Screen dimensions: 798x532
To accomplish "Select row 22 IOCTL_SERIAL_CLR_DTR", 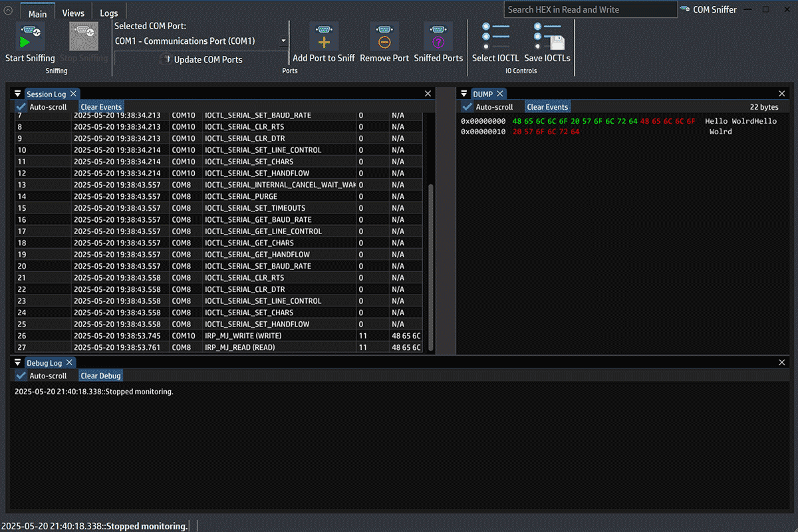I will tap(219, 289).
